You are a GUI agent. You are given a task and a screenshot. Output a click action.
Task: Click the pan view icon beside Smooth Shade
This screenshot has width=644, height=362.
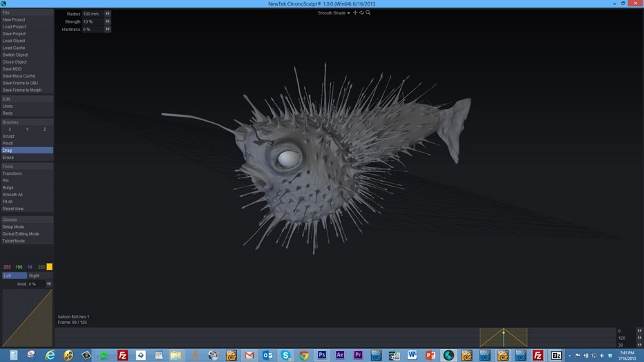[355, 12]
